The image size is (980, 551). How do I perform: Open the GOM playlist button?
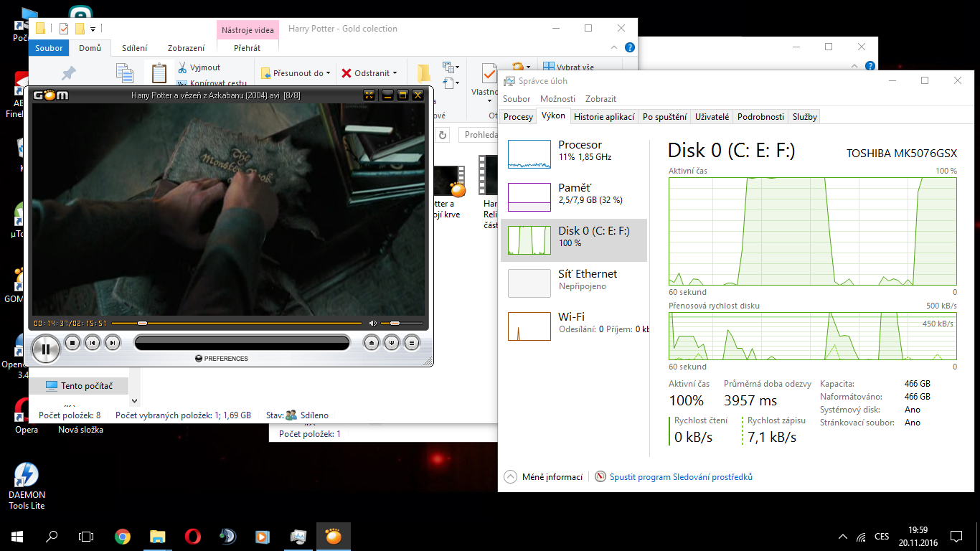coord(412,343)
